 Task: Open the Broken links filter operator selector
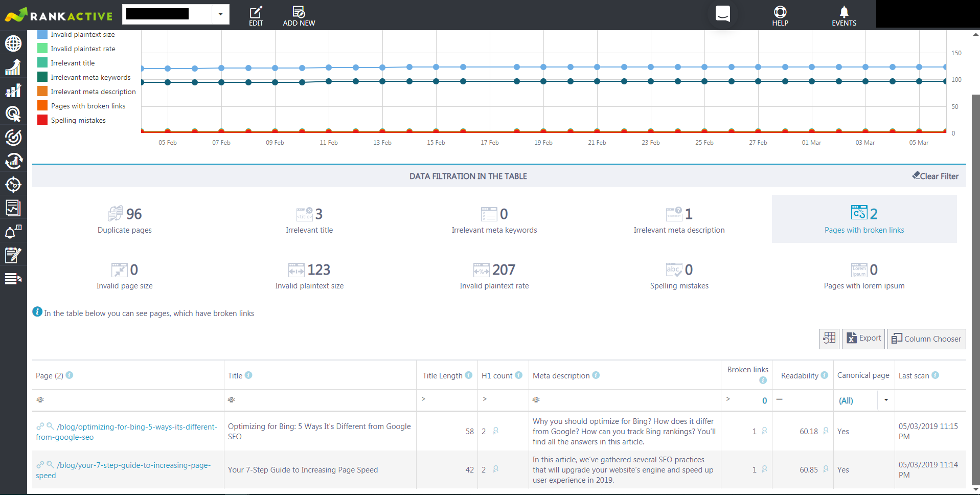(x=728, y=399)
